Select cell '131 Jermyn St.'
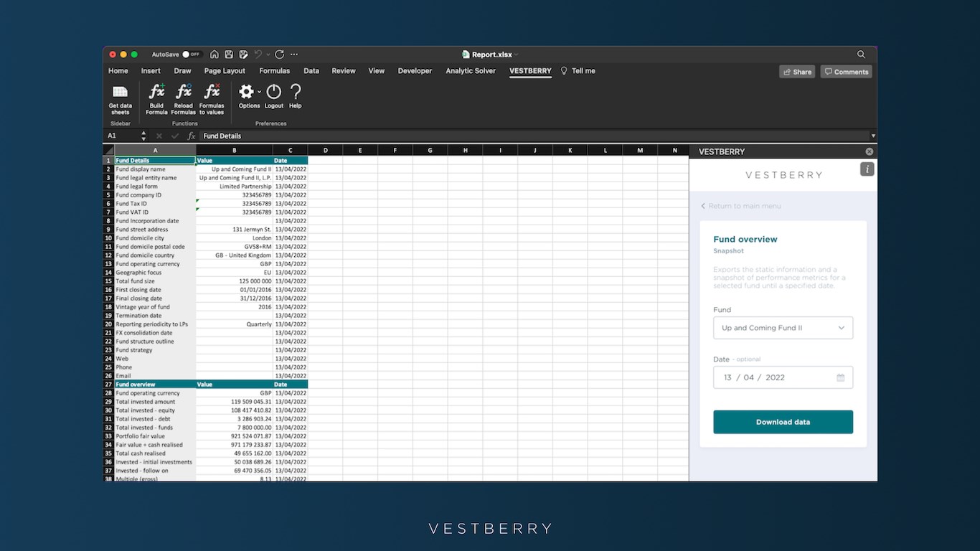Screen dimensions: 980x551 tap(234, 230)
